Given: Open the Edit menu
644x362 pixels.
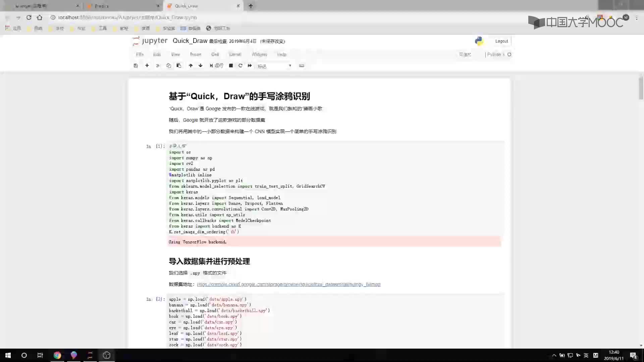Looking at the screenshot, I should click(157, 54).
